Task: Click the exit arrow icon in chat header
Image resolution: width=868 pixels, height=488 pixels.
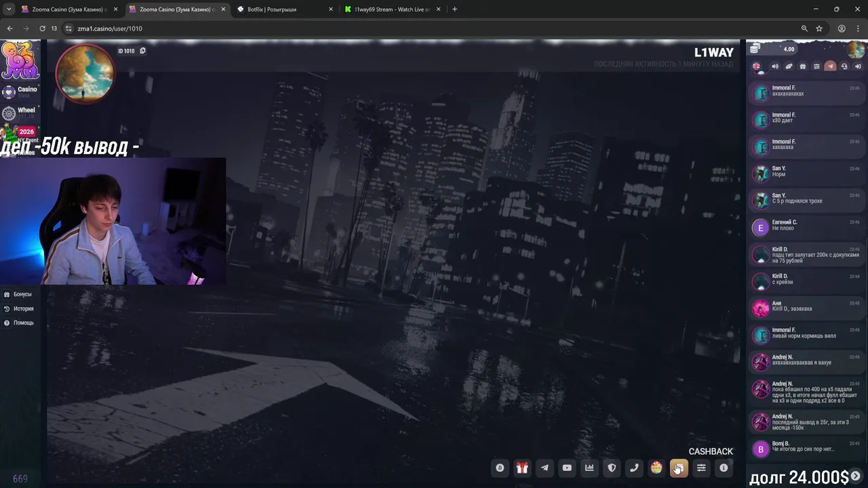Action: point(858,66)
